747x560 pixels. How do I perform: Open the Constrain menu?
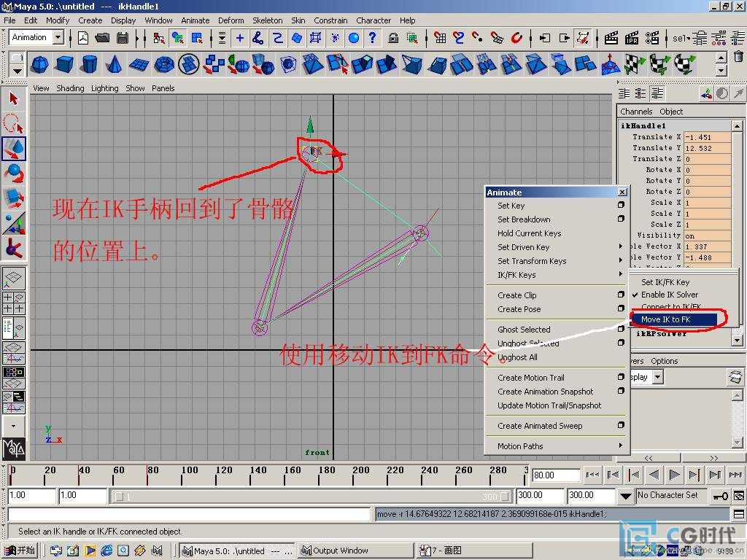pyautogui.click(x=330, y=20)
